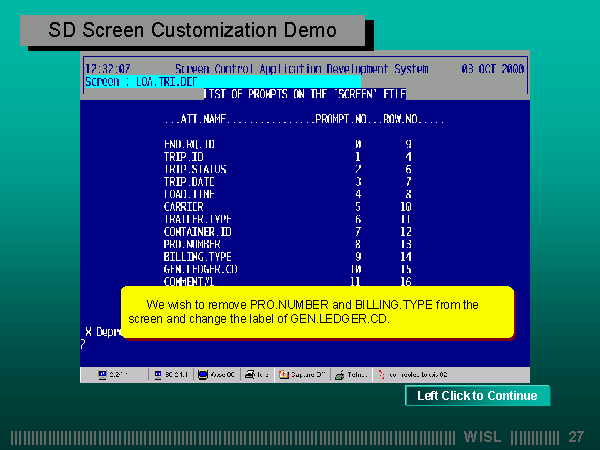Image resolution: width=600 pixels, height=450 pixels.
Task: Click the SD Screen Customization Demo title
Action: click(x=193, y=31)
